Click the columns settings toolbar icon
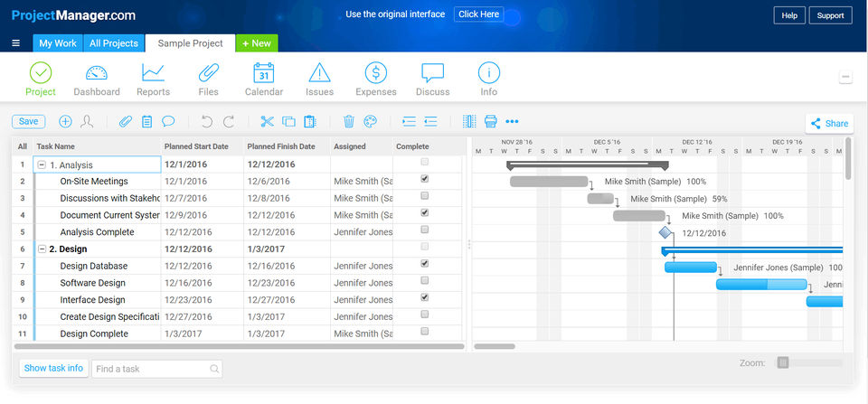This screenshot has height=404, width=868. click(469, 122)
